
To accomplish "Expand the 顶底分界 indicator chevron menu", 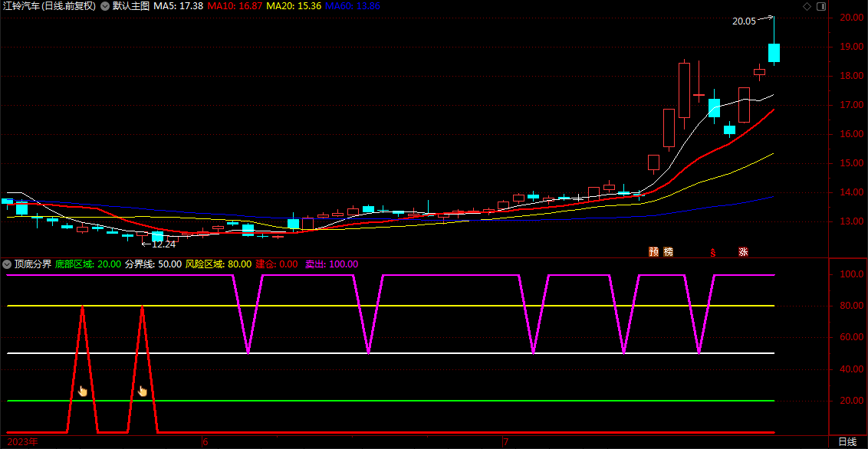I will coord(6,264).
